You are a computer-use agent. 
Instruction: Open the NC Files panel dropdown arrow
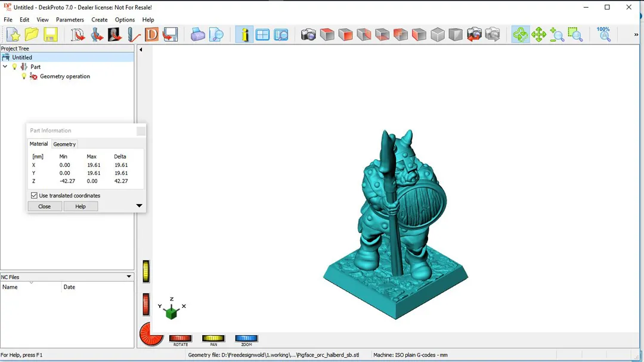click(129, 277)
